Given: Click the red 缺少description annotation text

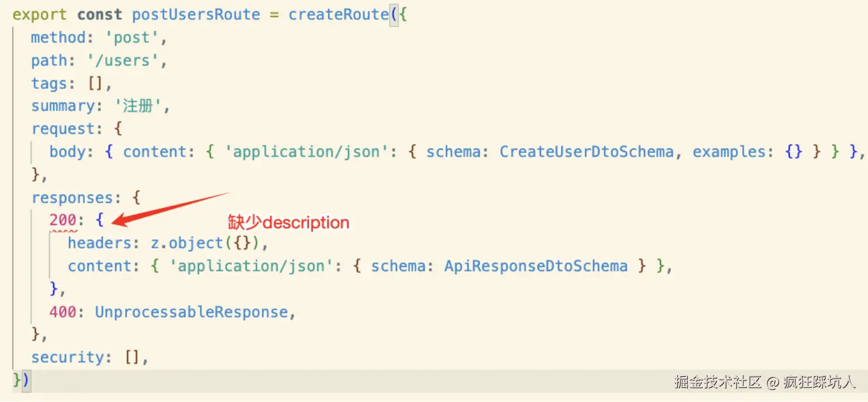Looking at the screenshot, I should (288, 223).
